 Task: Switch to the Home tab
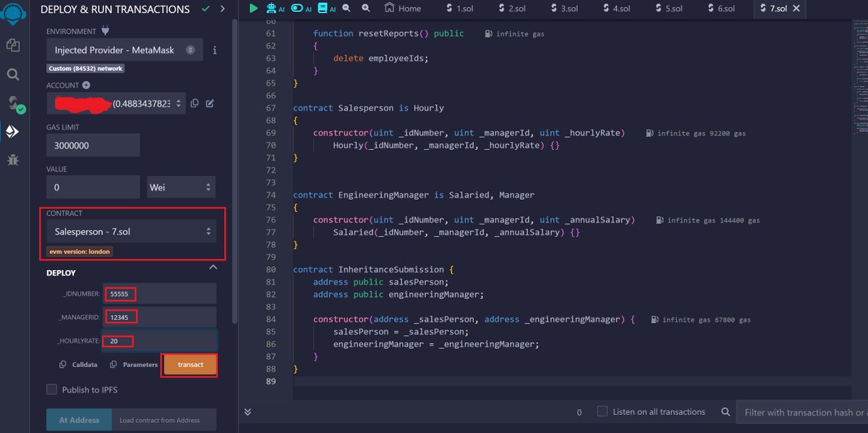point(403,9)
